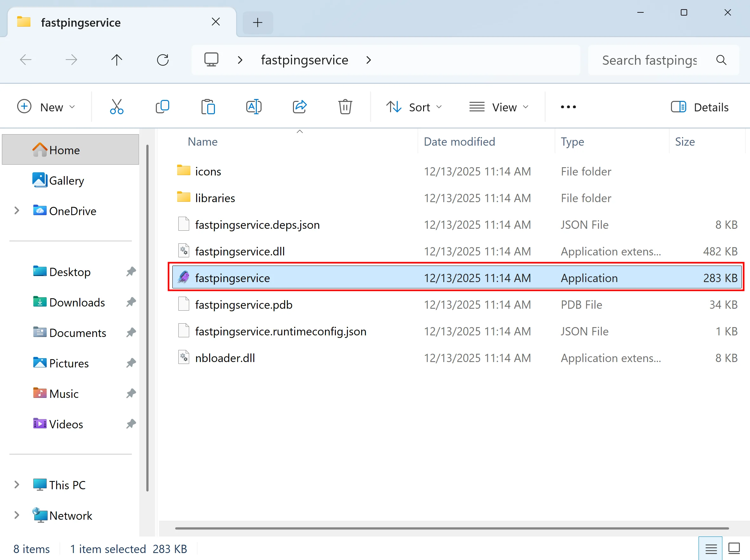Click the horizontal scrollbar
Image resolution: width=750 pixels, height=560 pixels.
(452, 528)
